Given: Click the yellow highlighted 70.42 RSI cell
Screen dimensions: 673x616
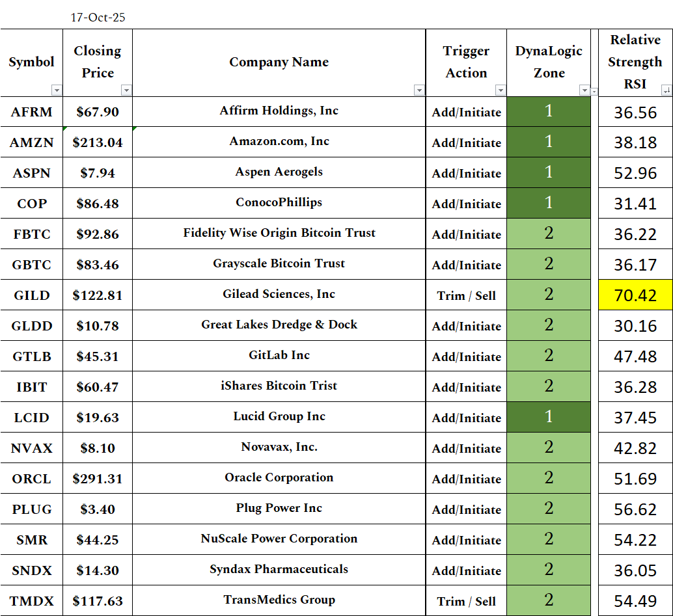Looking at the screenshot, I should coord(635,295).
